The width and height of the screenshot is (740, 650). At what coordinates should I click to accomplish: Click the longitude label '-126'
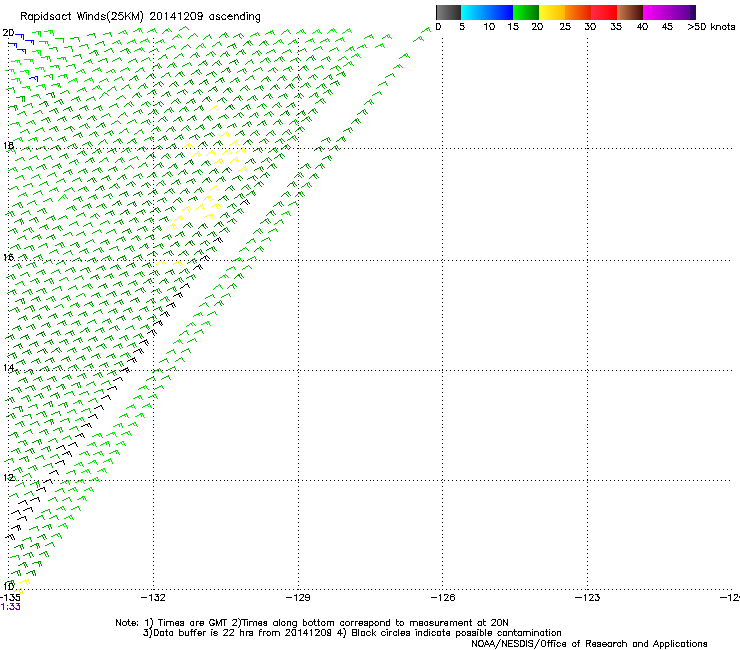point(443,598)
